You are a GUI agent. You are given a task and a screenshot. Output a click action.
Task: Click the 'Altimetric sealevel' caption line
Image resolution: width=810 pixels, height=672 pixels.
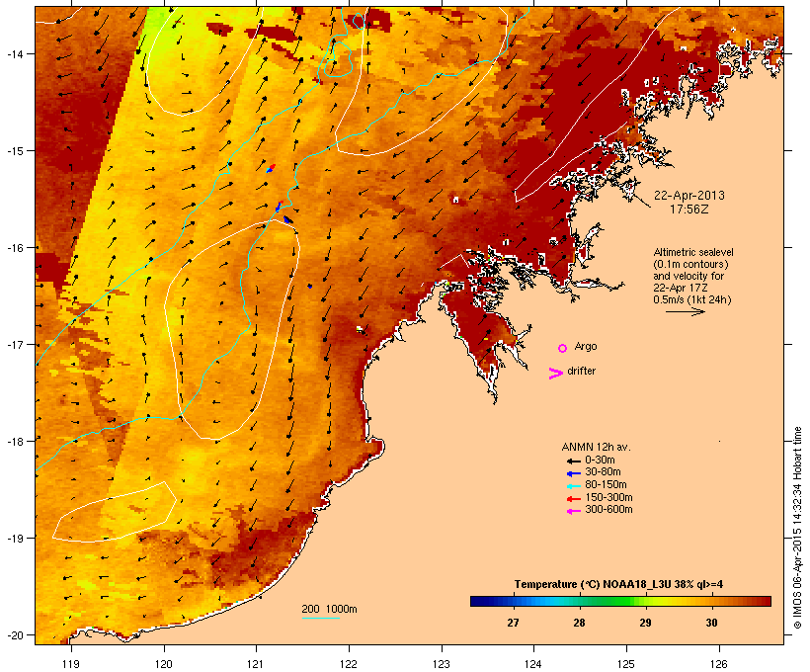pos(693,252)
